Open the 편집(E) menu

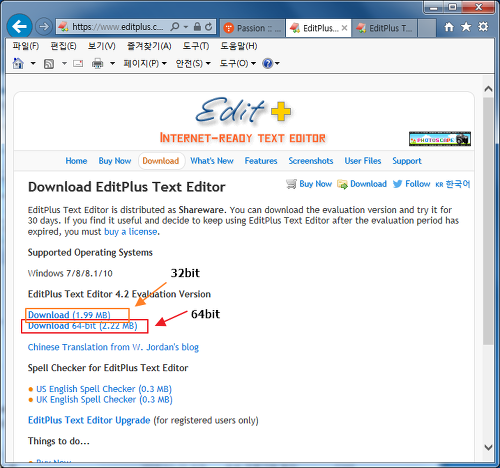coord(63,46)
